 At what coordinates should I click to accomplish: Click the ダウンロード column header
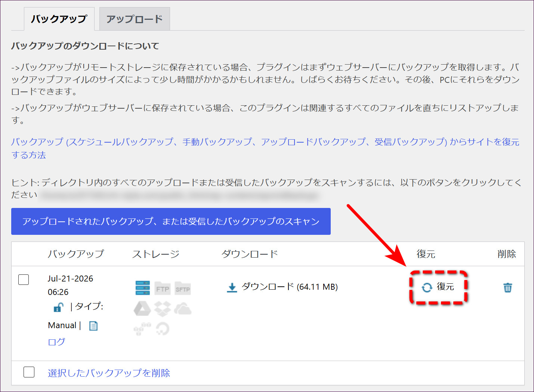point(250,254)
